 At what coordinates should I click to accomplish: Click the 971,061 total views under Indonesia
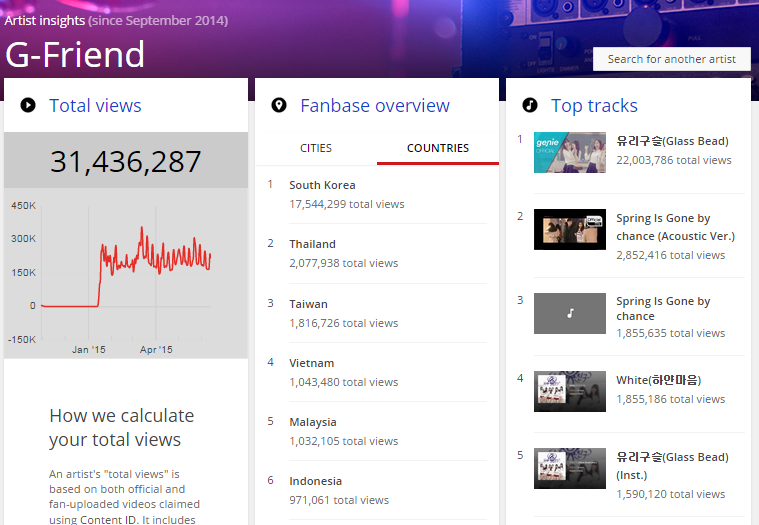(x=339, y=500)
